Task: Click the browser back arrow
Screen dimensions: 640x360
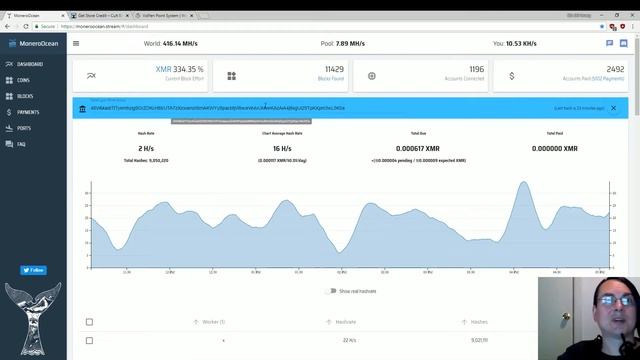Action: point(7,26)
